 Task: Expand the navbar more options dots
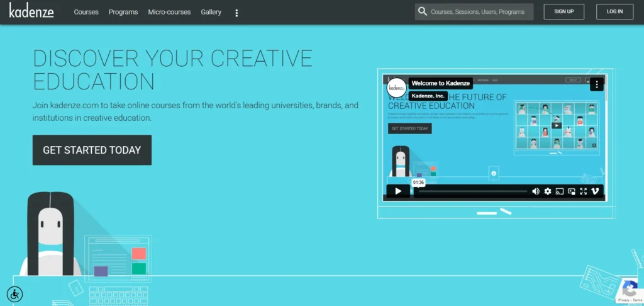click(236, 13)
